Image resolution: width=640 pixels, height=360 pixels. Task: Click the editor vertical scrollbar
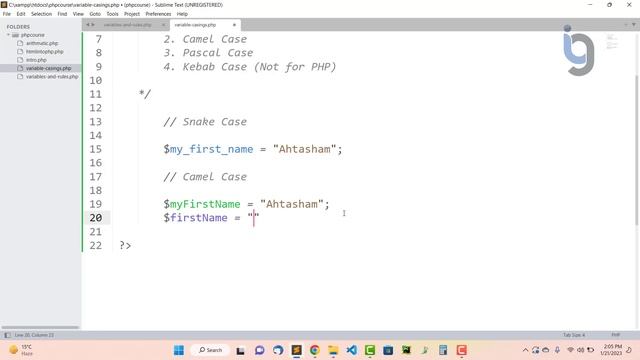click(637, 149)
